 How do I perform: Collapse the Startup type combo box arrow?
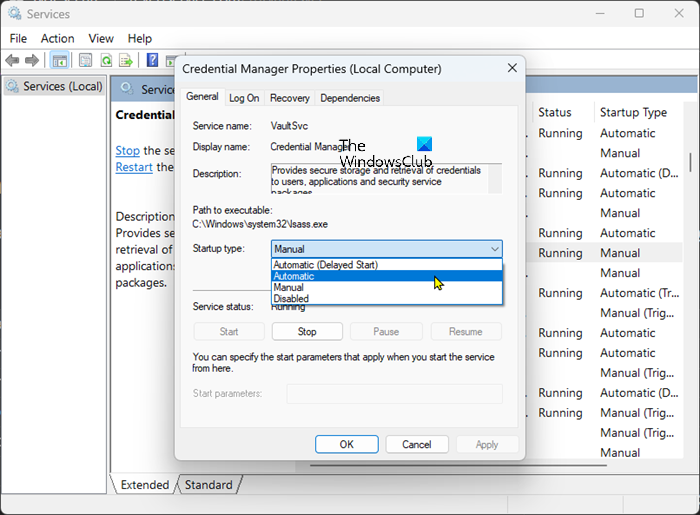click(495, 249)
